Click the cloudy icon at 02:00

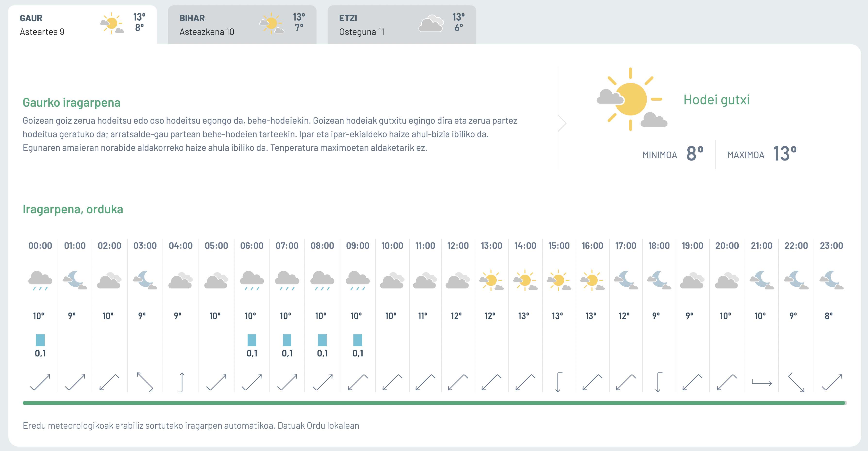pyautogui.click(x=109, y=280)
